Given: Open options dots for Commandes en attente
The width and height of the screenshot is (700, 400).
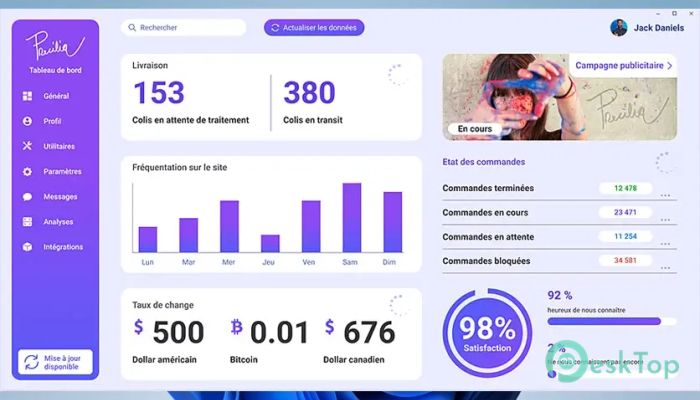Looking at the screenshot, I should click(x=665, y=244).
